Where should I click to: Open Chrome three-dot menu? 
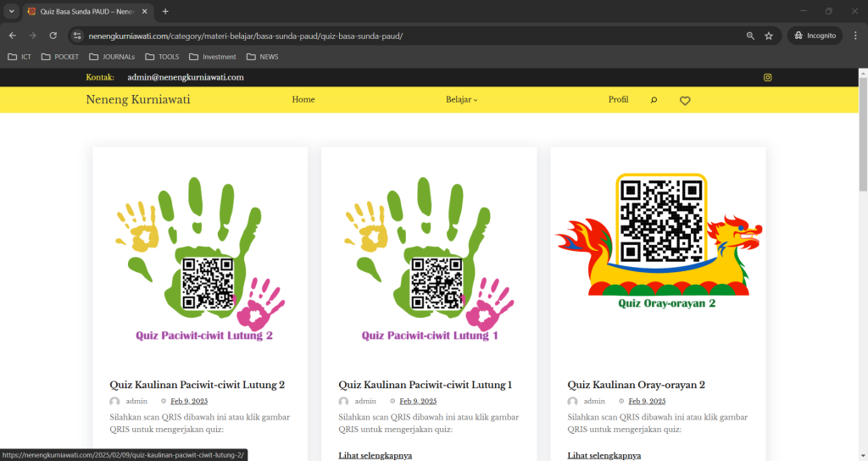[x=855, y=36]
